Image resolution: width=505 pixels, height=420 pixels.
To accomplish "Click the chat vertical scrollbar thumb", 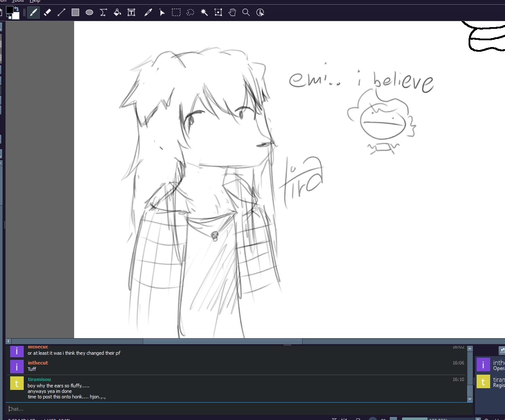I will [470, 390].
